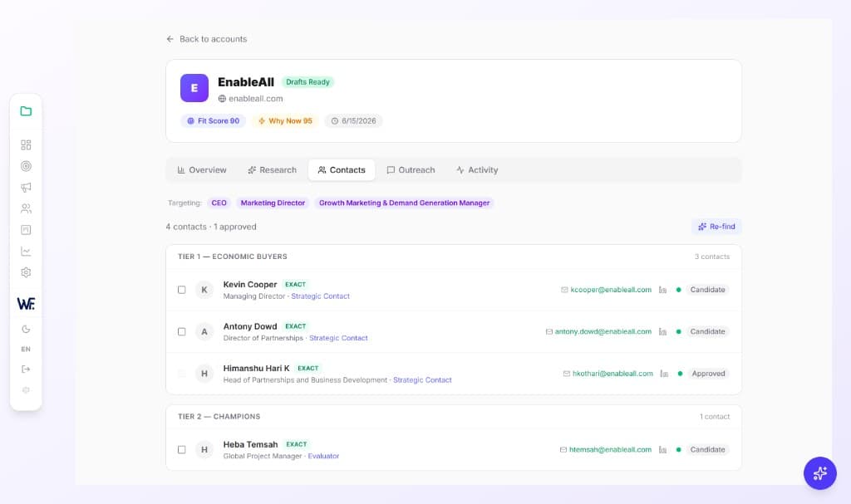
Task: Open the enableall.com website link
Action: (256, 99)
